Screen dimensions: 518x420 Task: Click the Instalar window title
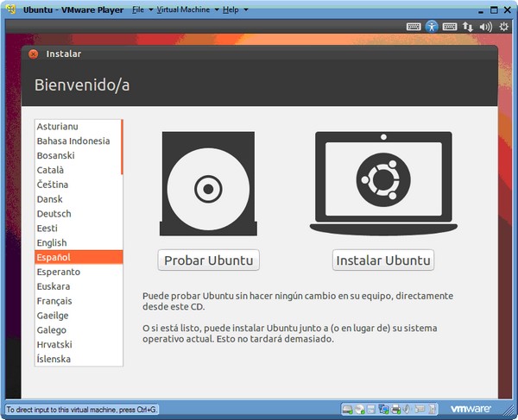(63, 53)
